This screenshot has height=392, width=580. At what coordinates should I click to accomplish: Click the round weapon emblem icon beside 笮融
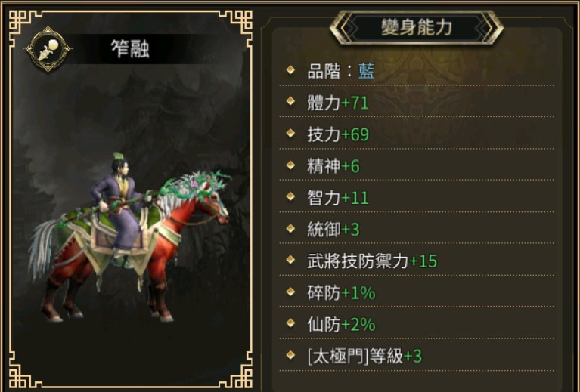(x=48, y=49)
